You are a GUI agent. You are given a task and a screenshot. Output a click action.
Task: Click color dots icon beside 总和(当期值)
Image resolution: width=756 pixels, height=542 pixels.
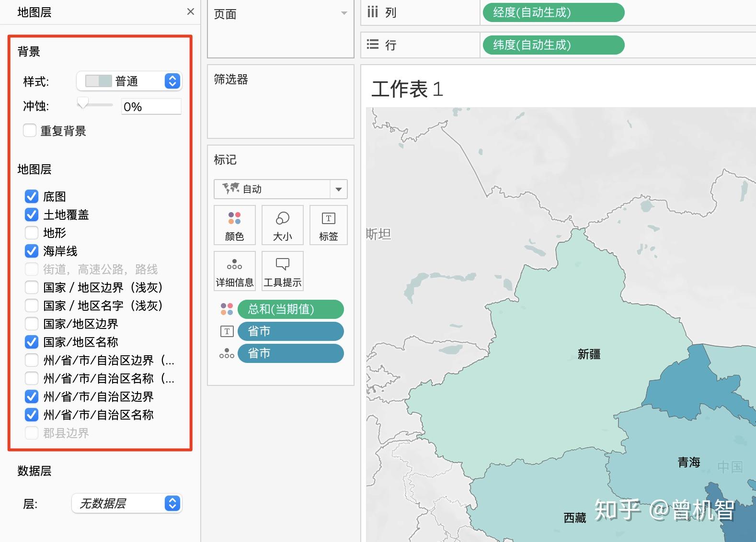coord(227,309)
